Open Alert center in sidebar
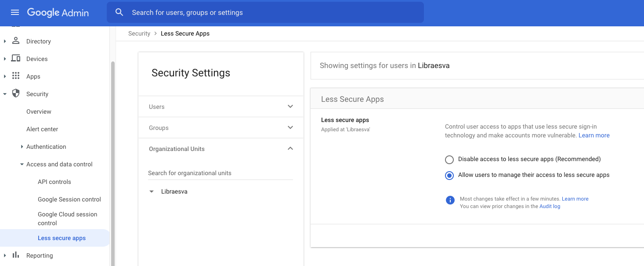Screen dimensions: 644x266 pos(42,129)
